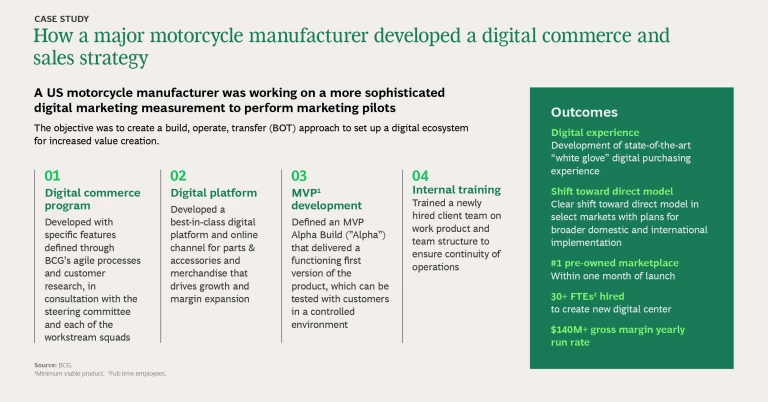Image resolution: width=768 pixels, height=402 pixels.
Task: Select the main green slide title
Action: click(x=350, y=47)
